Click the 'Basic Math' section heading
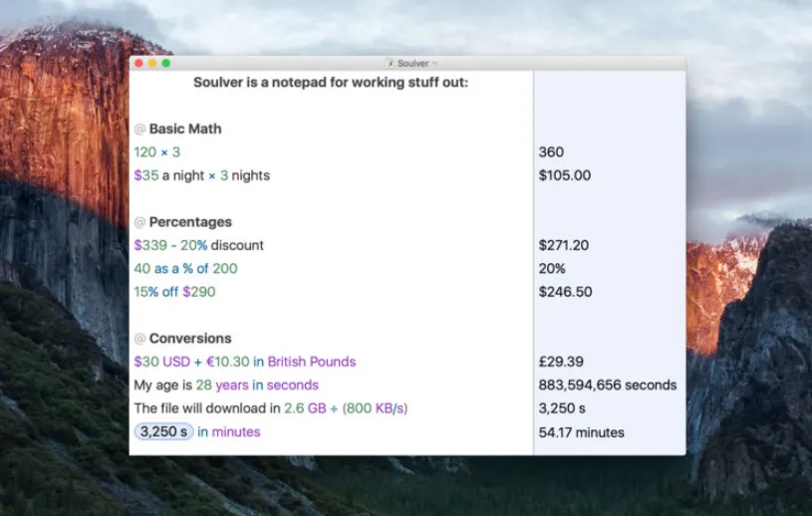Viewport: 812px width, 516px height. pos(185,129)
